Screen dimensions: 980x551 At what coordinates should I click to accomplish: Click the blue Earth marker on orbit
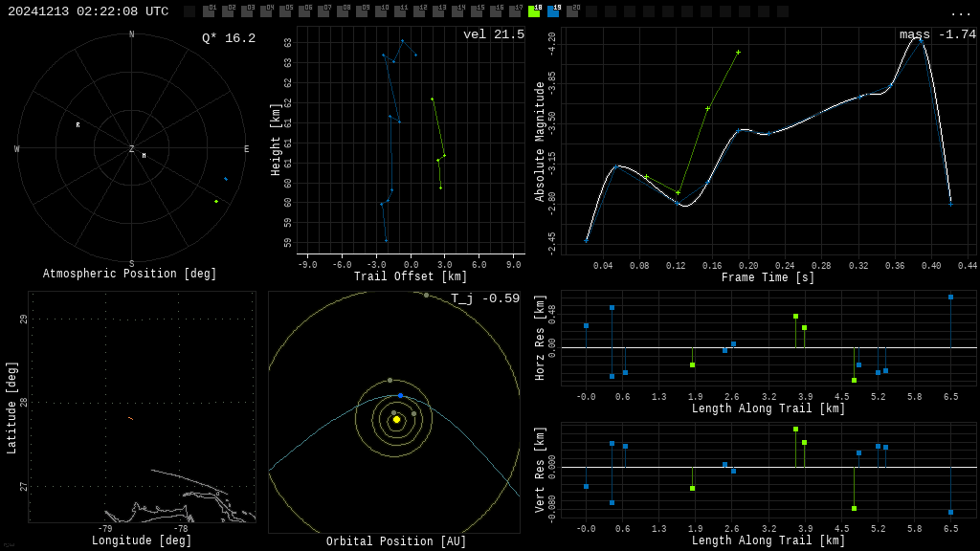coord(400,395)
